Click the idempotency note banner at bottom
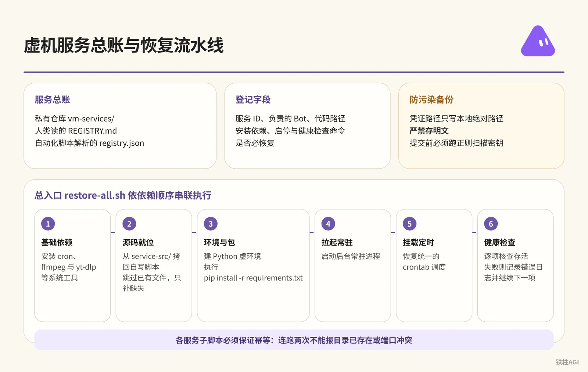Image resolution: width=588 pixels, height=372 pixels. coord(294,340)
